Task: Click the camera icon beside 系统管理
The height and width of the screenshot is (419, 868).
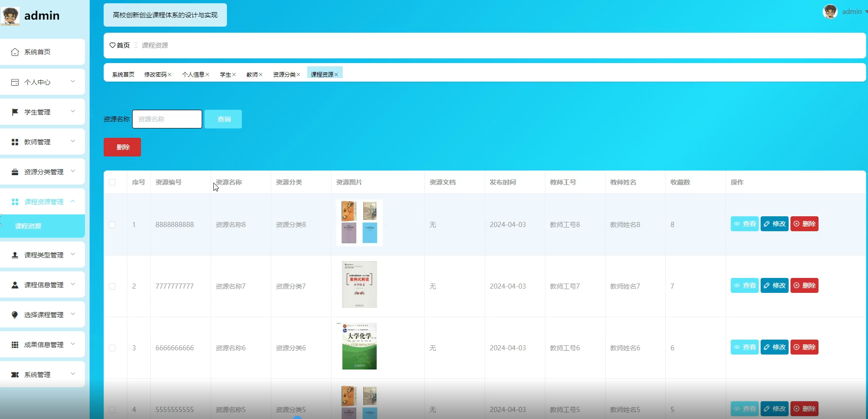Action: click(15, 375)
